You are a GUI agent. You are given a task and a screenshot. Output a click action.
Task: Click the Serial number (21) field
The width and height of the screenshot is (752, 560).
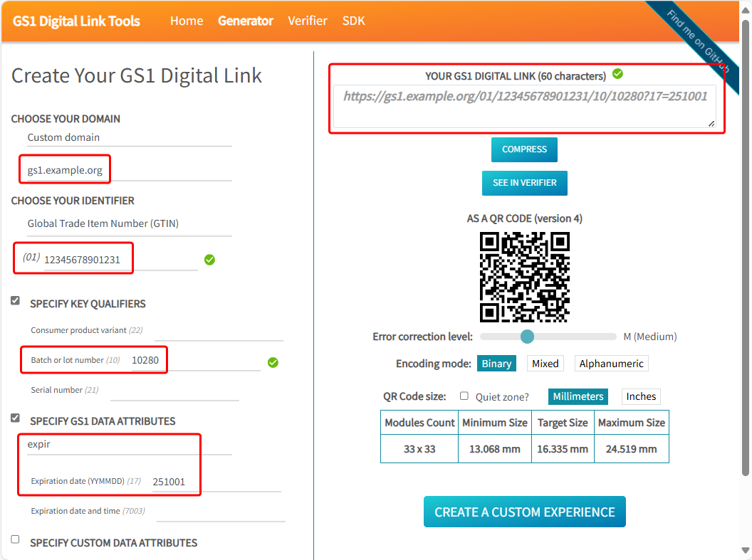tap(174, 391)
